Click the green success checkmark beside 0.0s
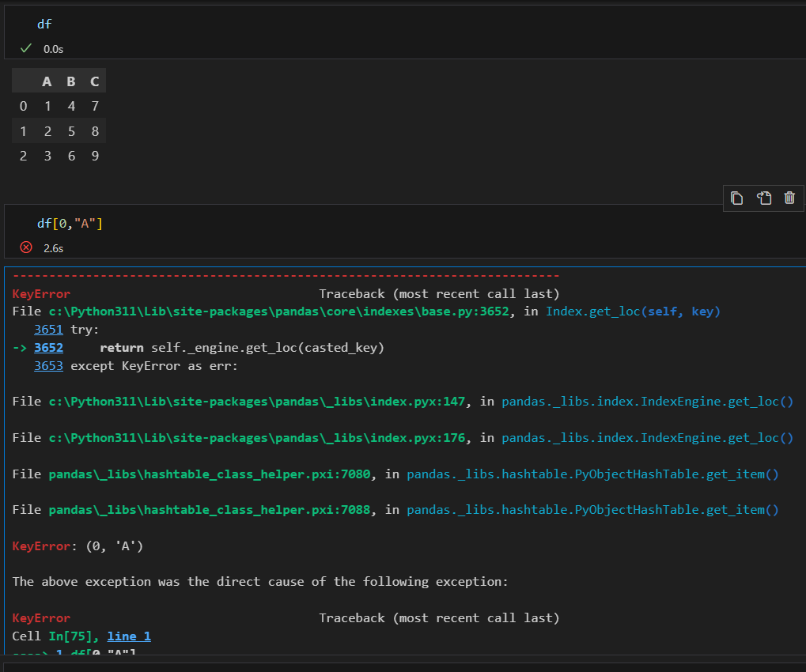This screenshot has width=806, height=672. (x=25, y=48)
